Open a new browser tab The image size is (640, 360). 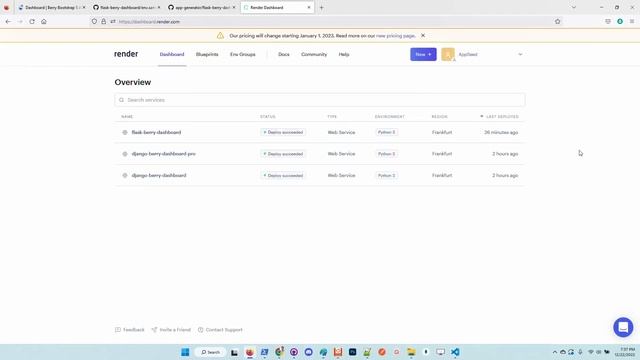click(x=321, y=7)
